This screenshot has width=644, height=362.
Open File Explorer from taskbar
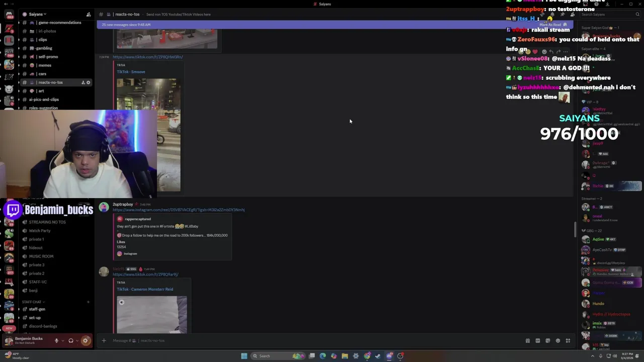[345, 356]
